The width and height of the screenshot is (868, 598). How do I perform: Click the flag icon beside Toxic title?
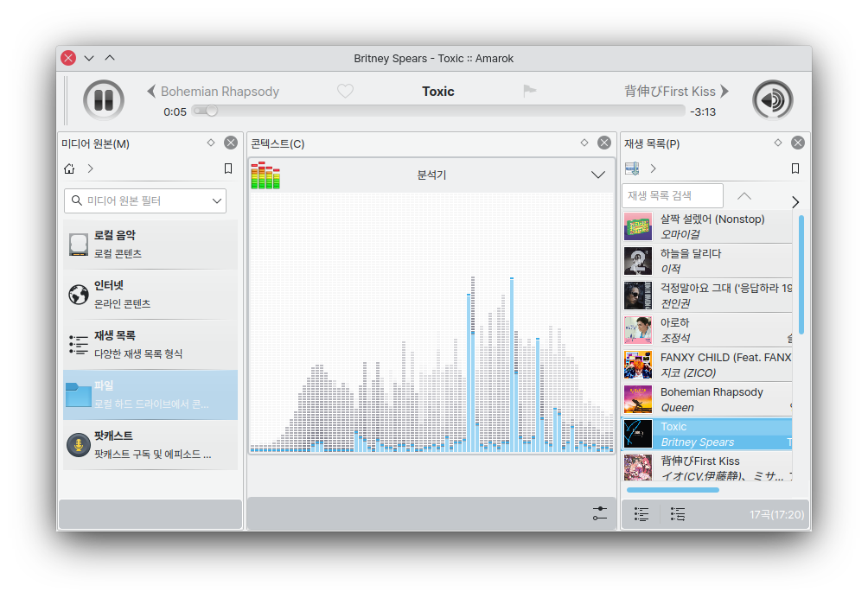(x=529, y=92)
